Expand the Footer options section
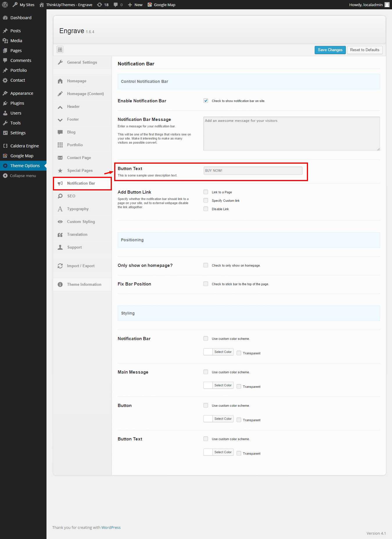Viewport: 392px width, 539px height. point(73,119)
